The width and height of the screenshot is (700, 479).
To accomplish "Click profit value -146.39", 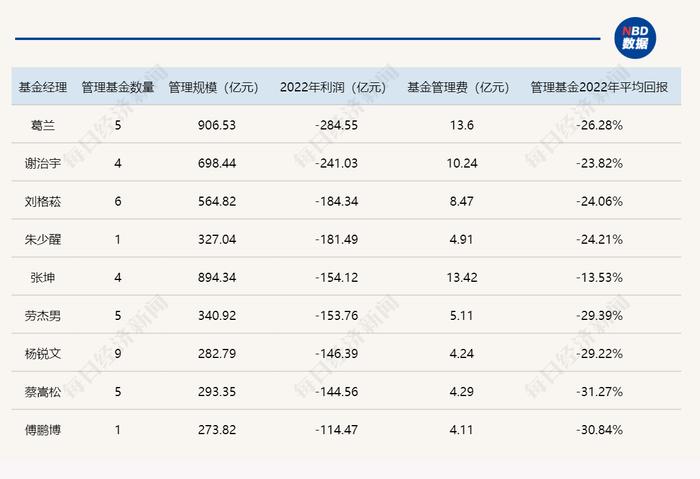I will point(337,354).
